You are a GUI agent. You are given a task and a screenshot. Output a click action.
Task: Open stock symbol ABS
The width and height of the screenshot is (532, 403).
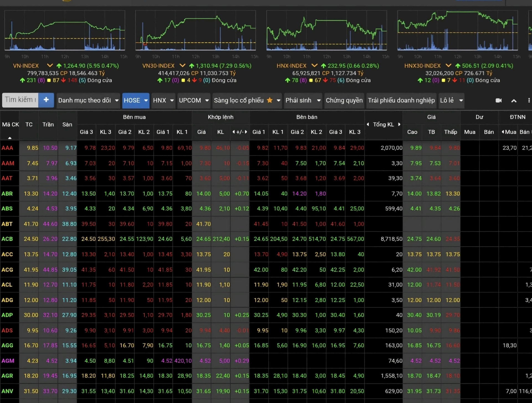pos(7,208)
